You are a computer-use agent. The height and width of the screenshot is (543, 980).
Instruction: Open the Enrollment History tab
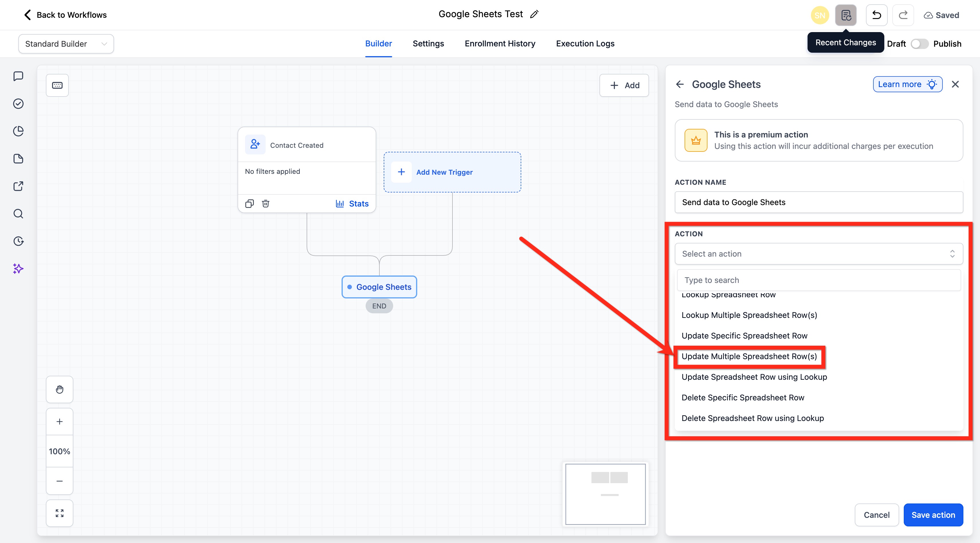click(499, 43)
